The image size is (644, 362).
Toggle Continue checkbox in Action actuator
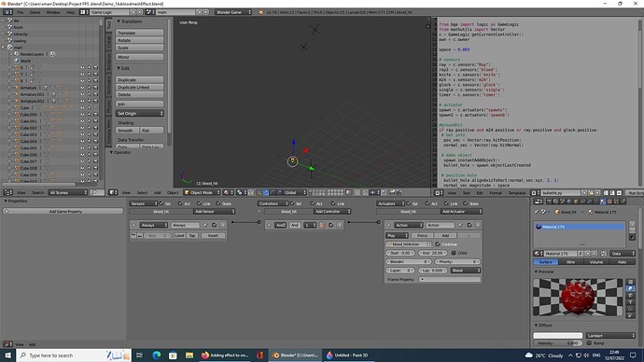pyautogui.click(x=438, y=244)
